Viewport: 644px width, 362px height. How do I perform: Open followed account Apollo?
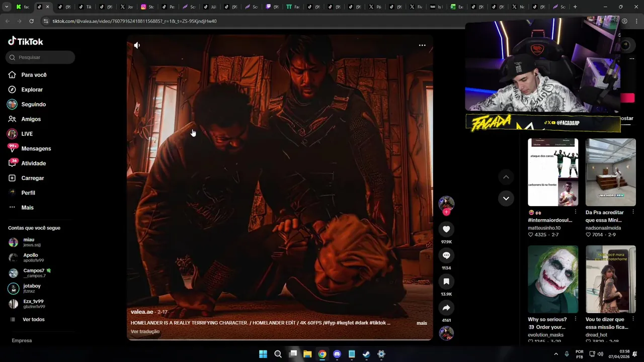[x=30, y=257]
